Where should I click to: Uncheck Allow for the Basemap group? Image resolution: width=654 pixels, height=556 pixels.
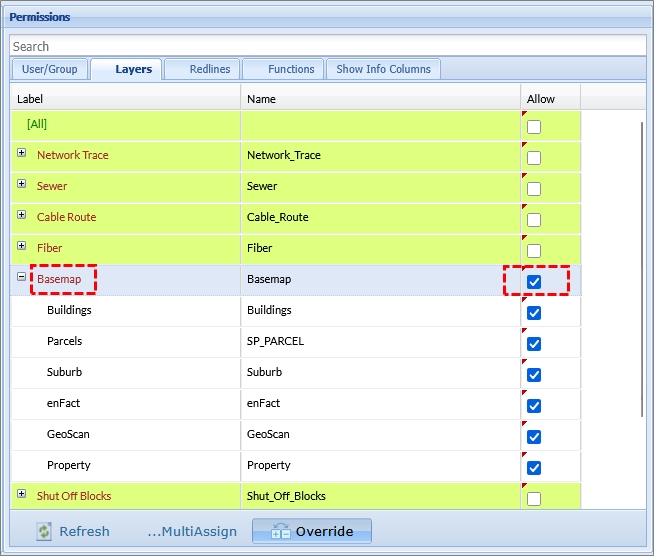click(x=534, y=282)
